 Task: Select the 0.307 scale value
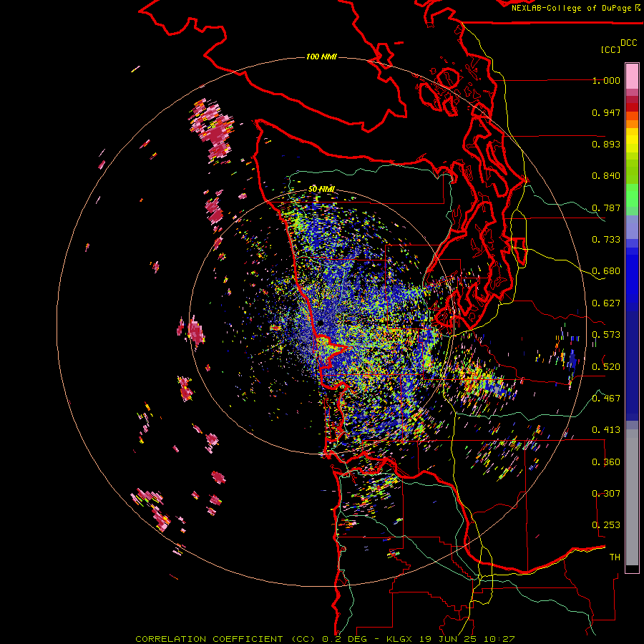coord(606,493)
